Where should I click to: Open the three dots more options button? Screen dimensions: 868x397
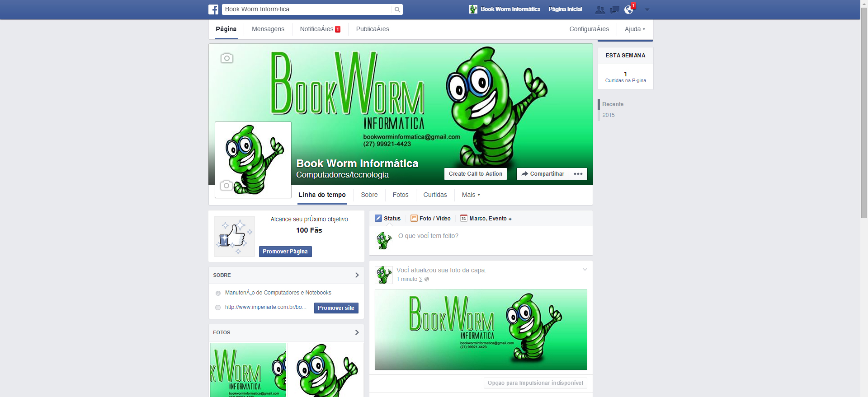[x=578, y=174]
